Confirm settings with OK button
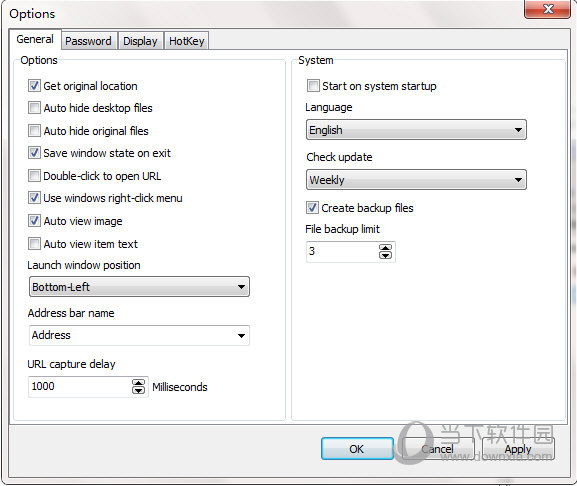This screenshot has height=486, width=577. point(357,449)
